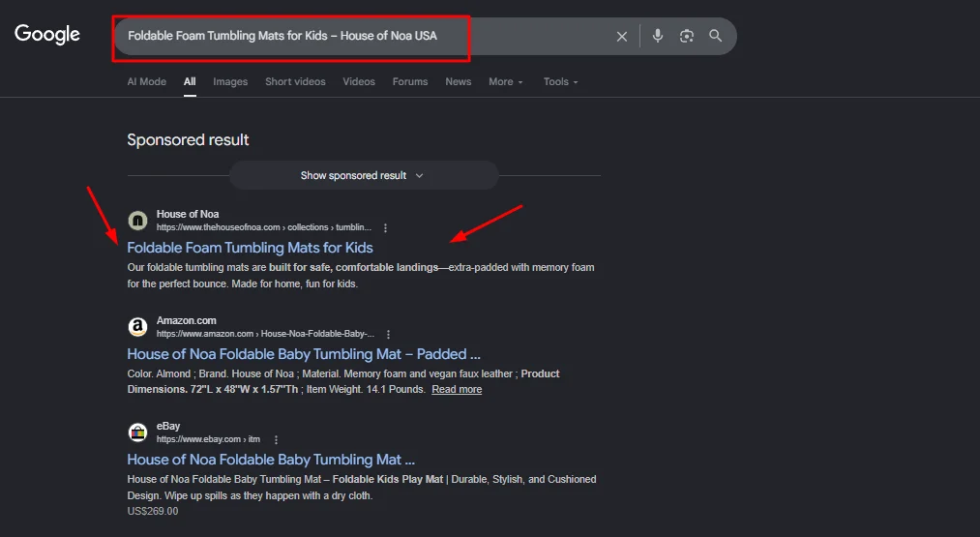
Task: Click the Sponsored result heading
Action: click(x=188, y=140)
